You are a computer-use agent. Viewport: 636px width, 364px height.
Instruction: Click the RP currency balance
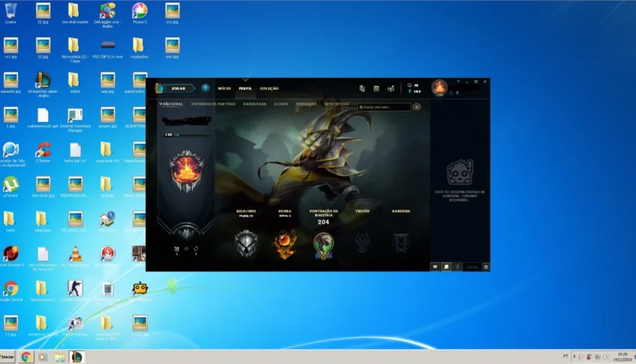pos(414,85)
